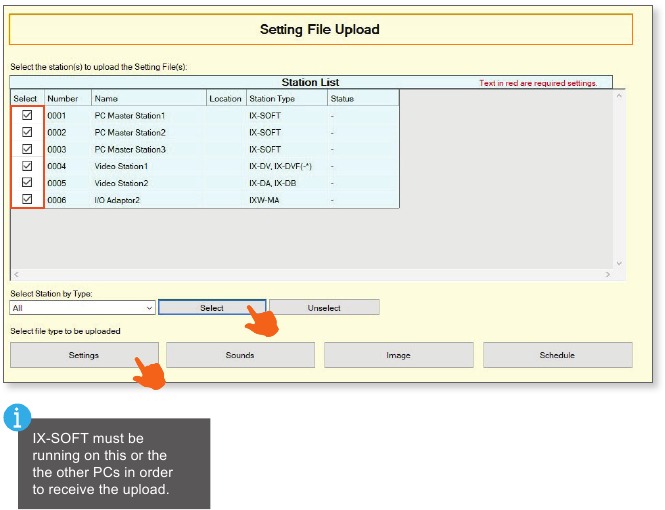665x510 pixels.
Task: Click the blue info icon
Action: click(x=17, y=418)
